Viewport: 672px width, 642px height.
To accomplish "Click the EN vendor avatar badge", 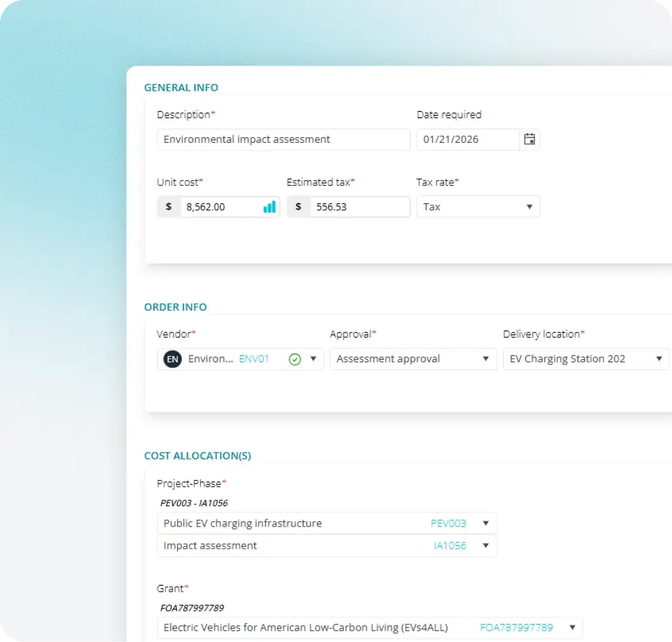I will coord(172,359).
